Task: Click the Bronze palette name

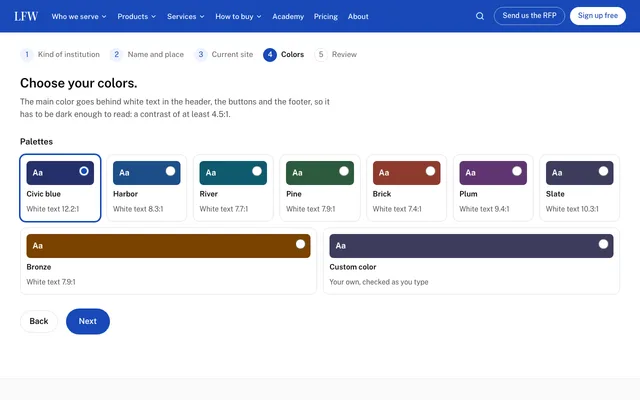Action: tap(39, 267)
